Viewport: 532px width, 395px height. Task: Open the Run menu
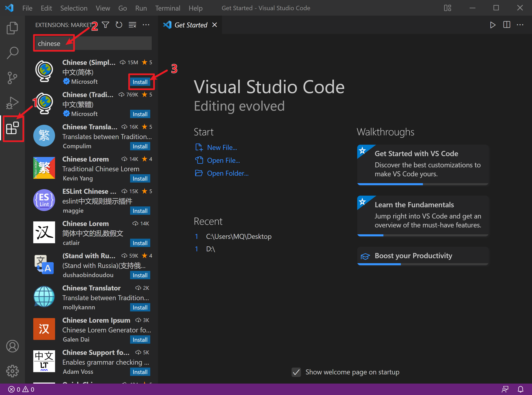[x=141, y=8]
